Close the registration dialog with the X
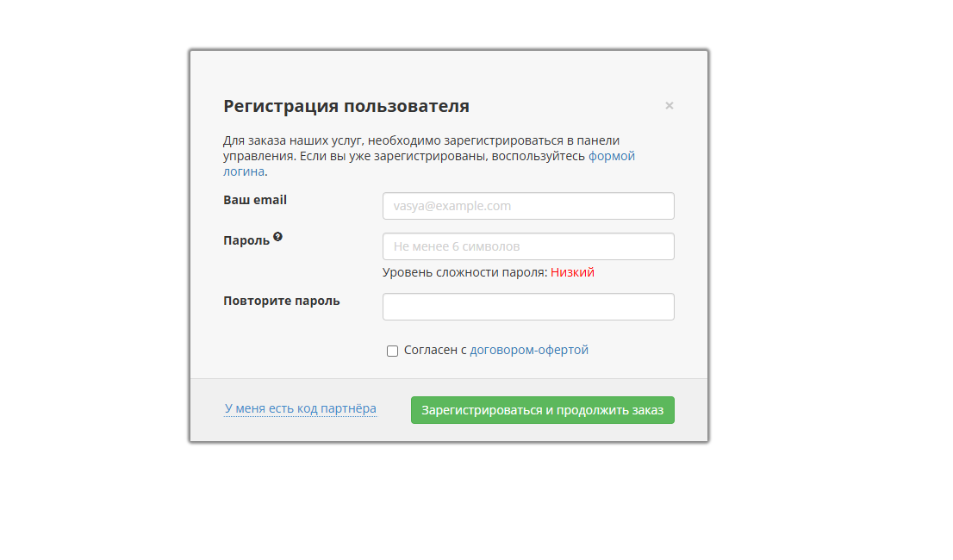Image resolution: width=953 pixels, height=560 pixels. [x=669, y=106]
